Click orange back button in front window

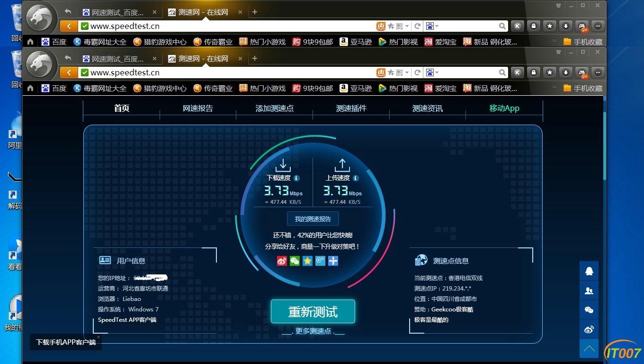69,73
